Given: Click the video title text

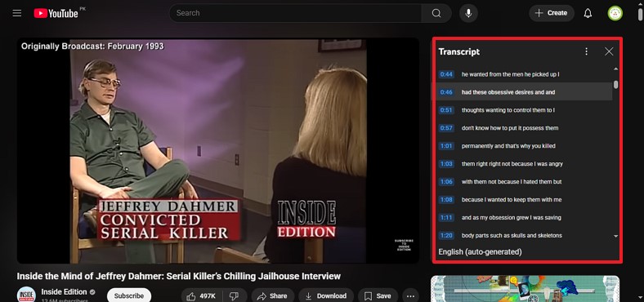Looking at the screenshot, I should tap(179, 276).
